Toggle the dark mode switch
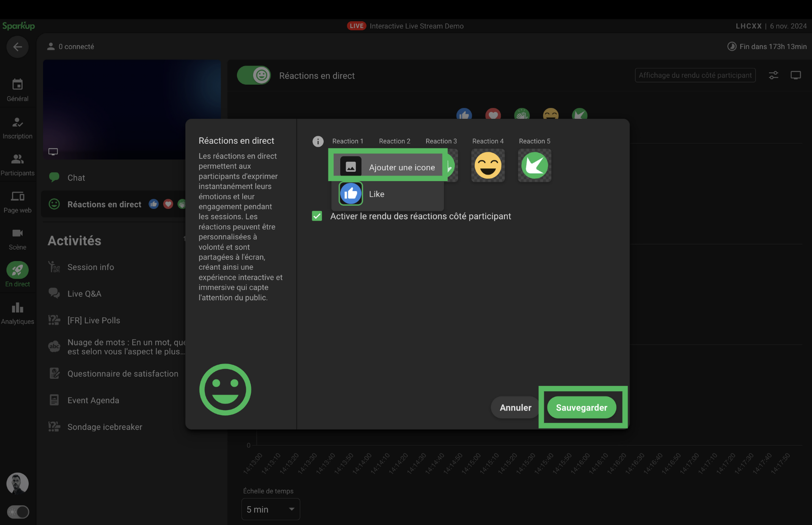 point(18,512)
